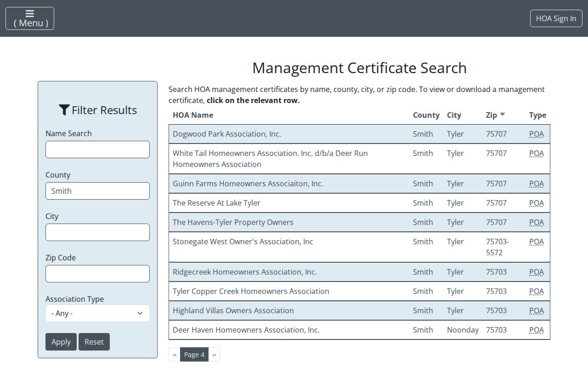588x368 pixels.
Task: Apply the filter settings
Action: click(x=61, y=342)
